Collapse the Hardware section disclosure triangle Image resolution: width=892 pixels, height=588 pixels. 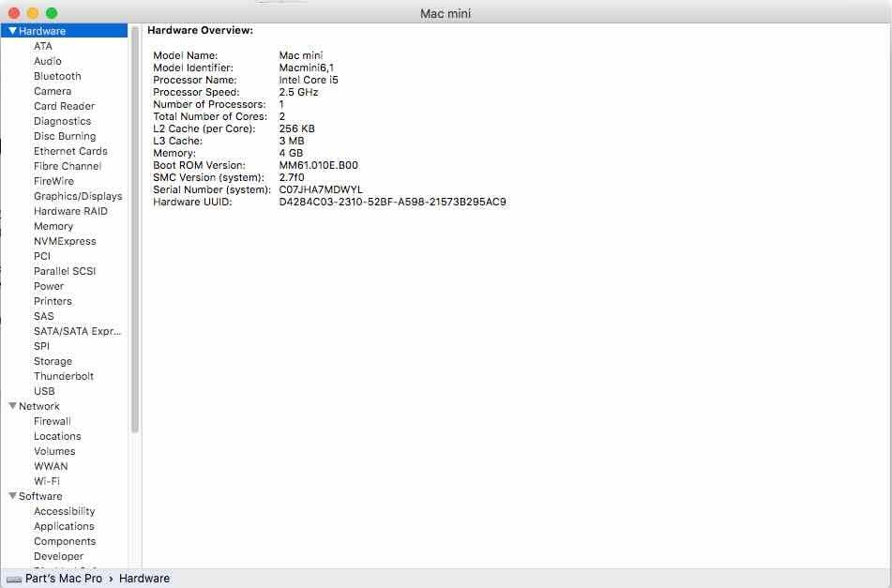tap(12, 31)
